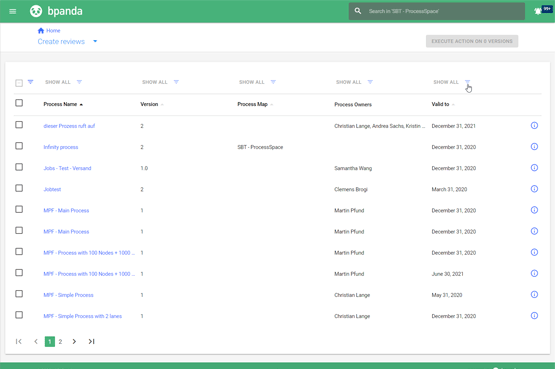
Task: Go to the first page
Action: pyautogui.click(x=19, y=341)
